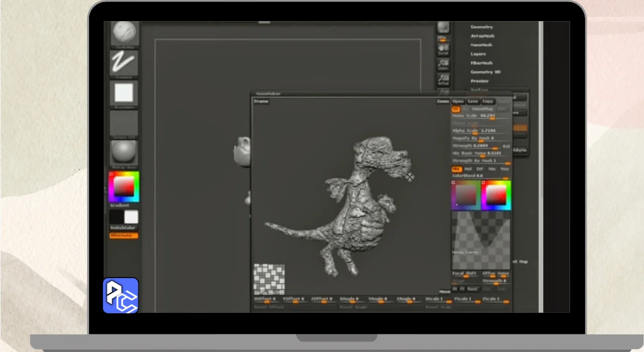Expand the Layers subpalette
The image size is (644, 352).
[478, 54]
